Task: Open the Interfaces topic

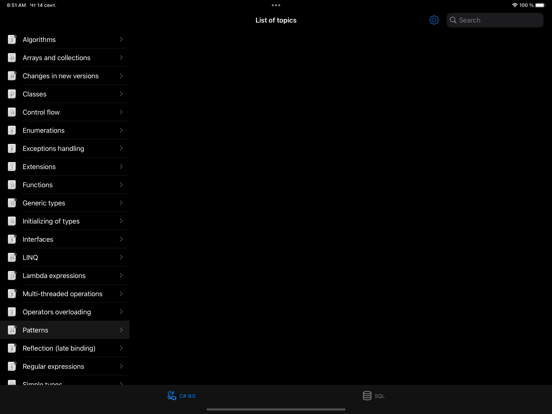Action: coord(65,239)
